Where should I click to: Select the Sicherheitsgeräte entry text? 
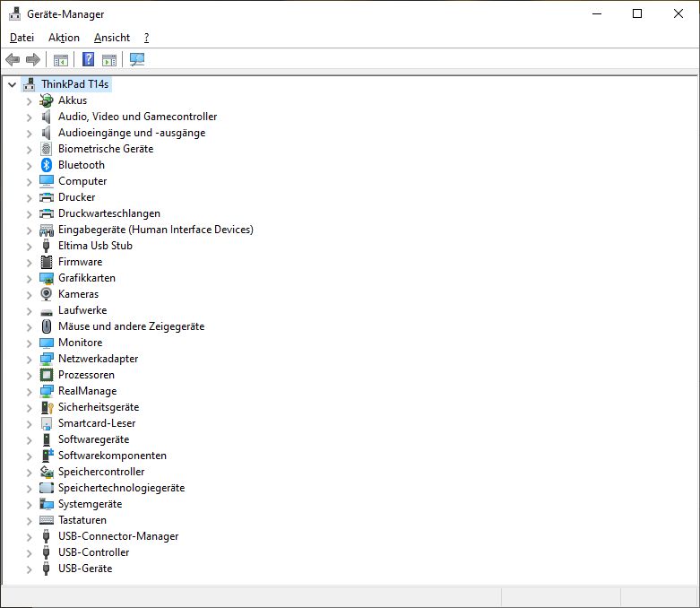pos(99,407)
